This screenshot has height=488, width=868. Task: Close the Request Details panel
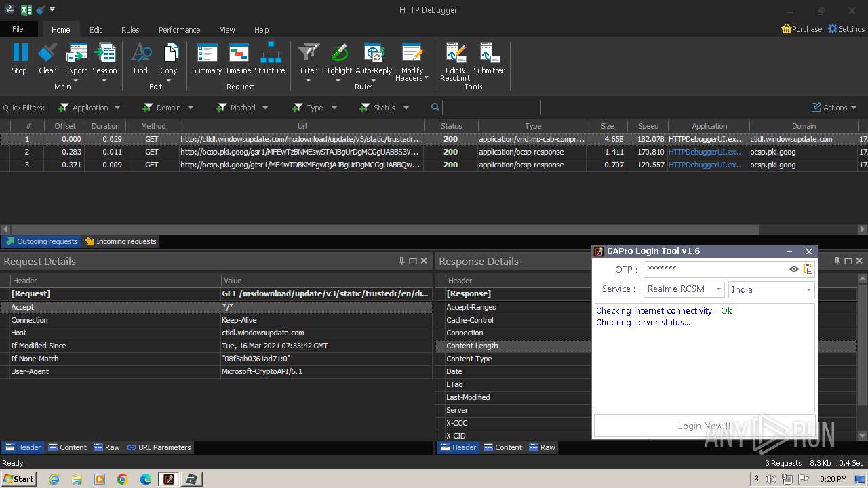coord(424,261)
